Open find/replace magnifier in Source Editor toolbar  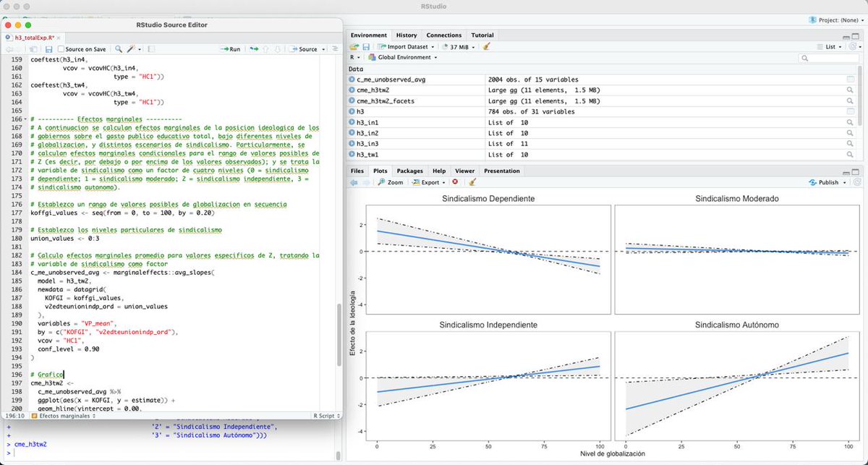click(118, 49)
